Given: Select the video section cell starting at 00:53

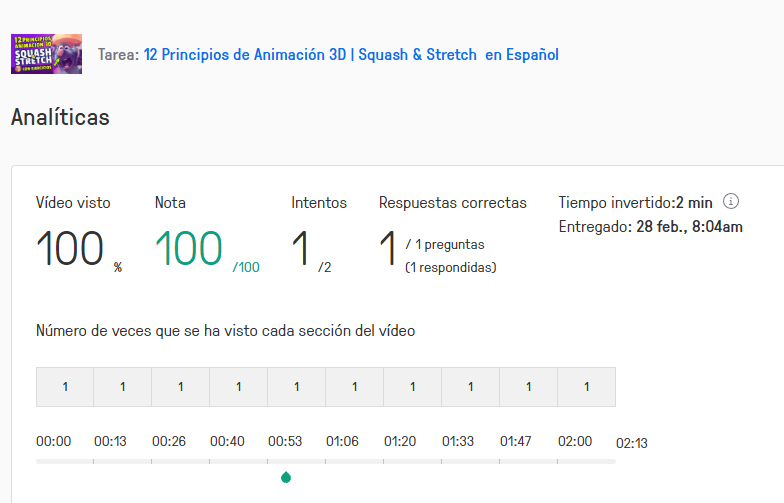Looking at the screenshot, I should [297, 387].
